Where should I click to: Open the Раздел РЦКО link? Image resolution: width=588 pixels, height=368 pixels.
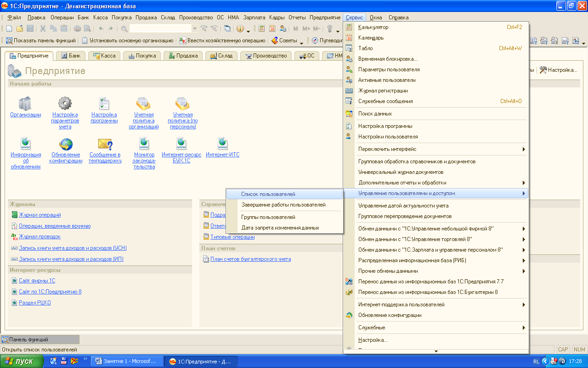35,303
